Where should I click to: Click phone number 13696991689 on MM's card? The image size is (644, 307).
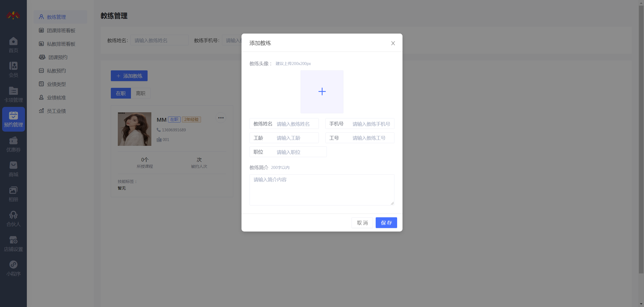(174, 130)
